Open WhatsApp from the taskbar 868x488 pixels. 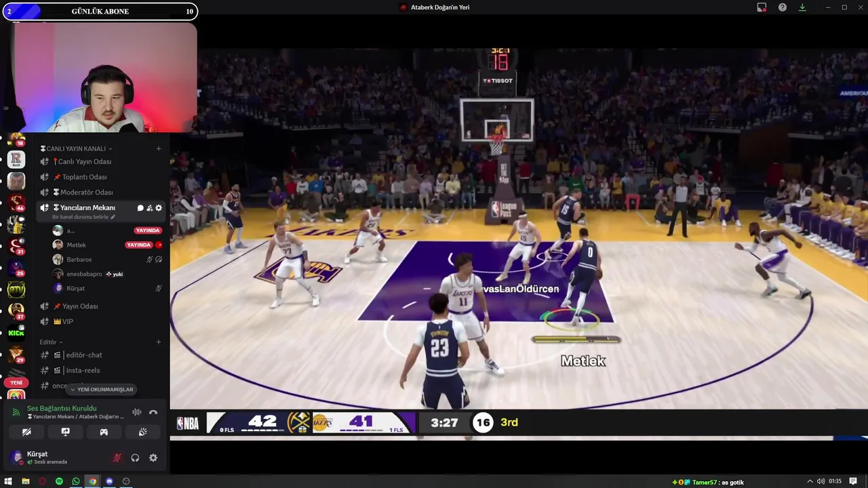tap(76, 481)
